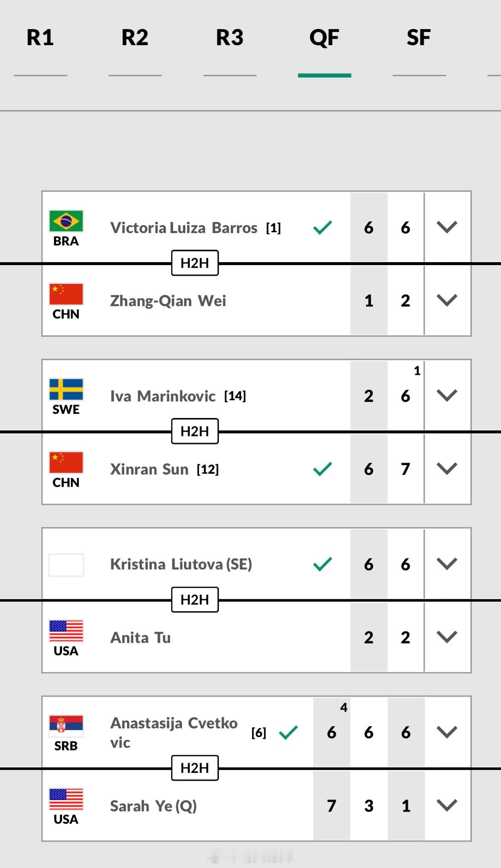501x868 pixels.
Task: Click the winner checkmark beside Victoria Luiza Barros
Action: point(322,227)
